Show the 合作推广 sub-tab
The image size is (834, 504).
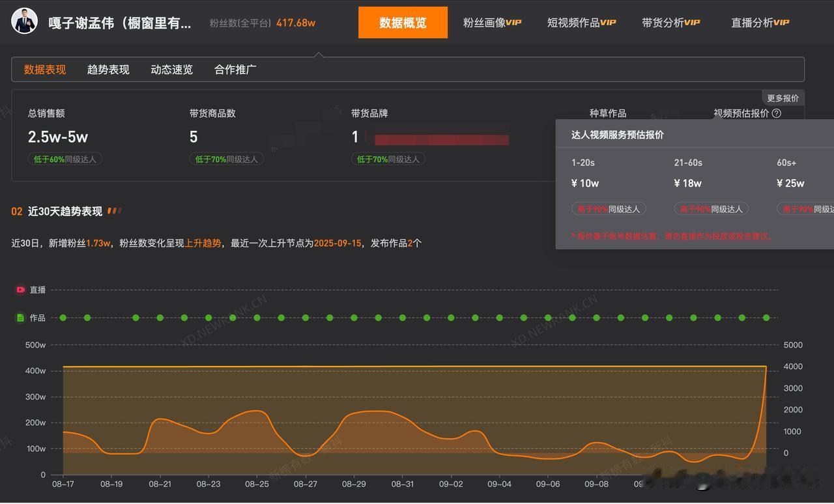coord(235,70)
